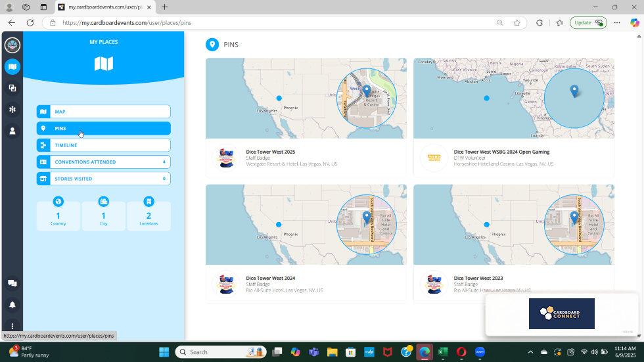The width and height of the screenshot is (644, 362).
Task: Open the person profile icon in sidebar
Action: (12, 131)
